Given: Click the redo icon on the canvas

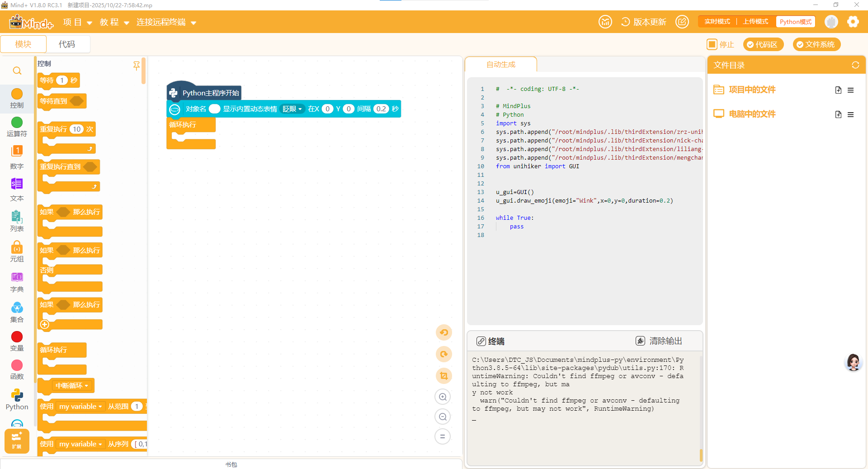Looking at the screenshot, I should pos(443,354).
